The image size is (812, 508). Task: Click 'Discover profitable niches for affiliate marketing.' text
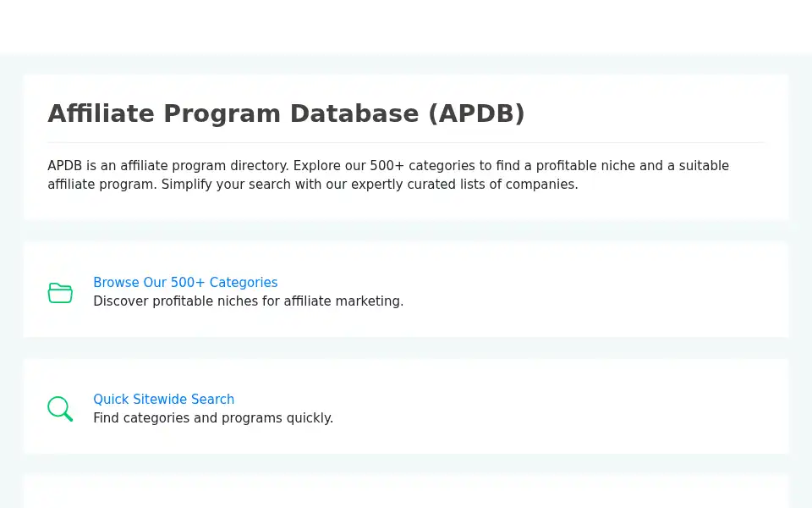[248, 301]
